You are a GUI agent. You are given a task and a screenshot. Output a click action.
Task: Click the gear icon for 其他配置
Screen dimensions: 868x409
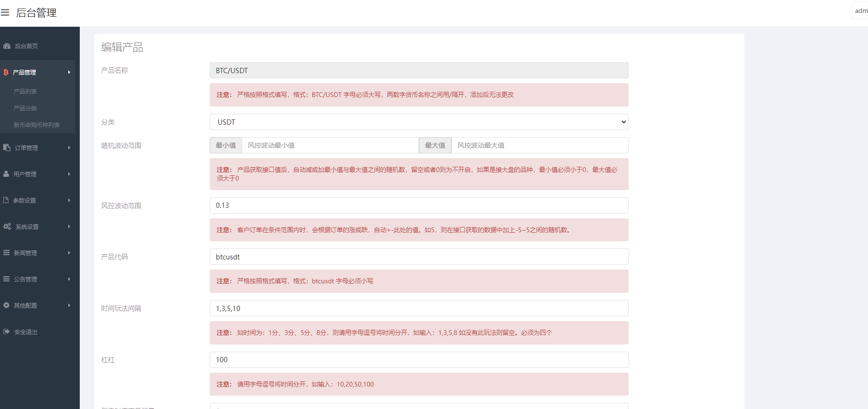point(7,305)
